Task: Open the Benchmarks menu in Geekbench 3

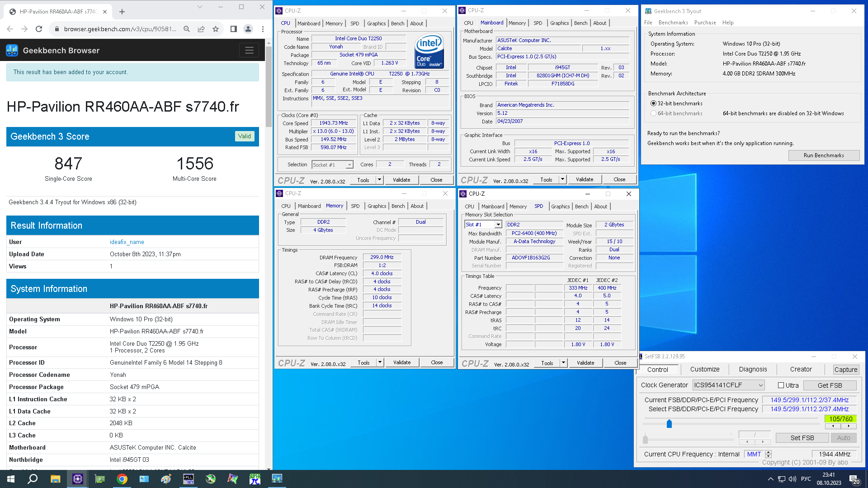Action: [x=673, y=23]
